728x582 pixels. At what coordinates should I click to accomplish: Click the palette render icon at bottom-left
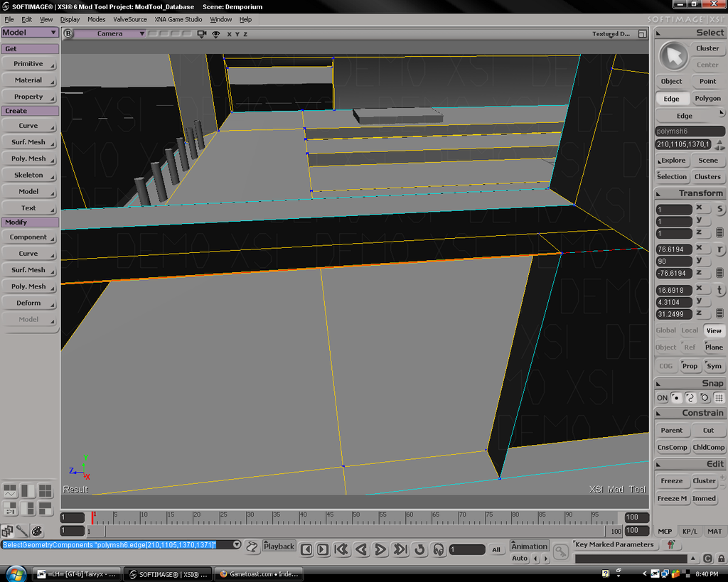pos(37,531)
